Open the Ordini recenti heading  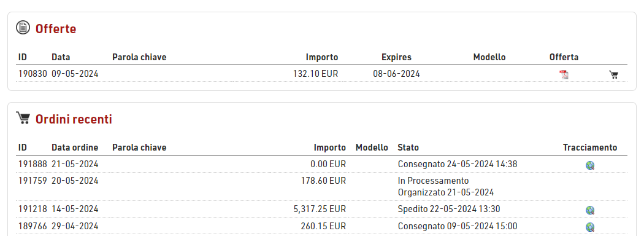coord(74,119)
